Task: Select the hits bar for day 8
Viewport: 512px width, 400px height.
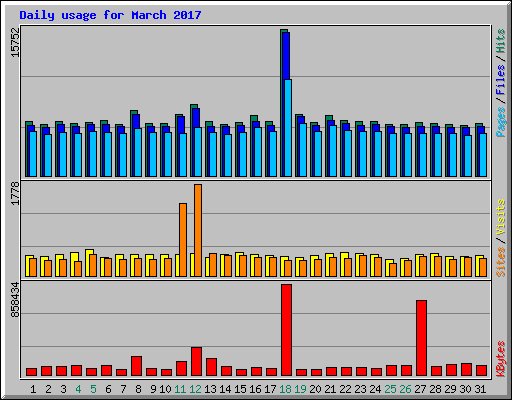Action: (x=132, y=143)
